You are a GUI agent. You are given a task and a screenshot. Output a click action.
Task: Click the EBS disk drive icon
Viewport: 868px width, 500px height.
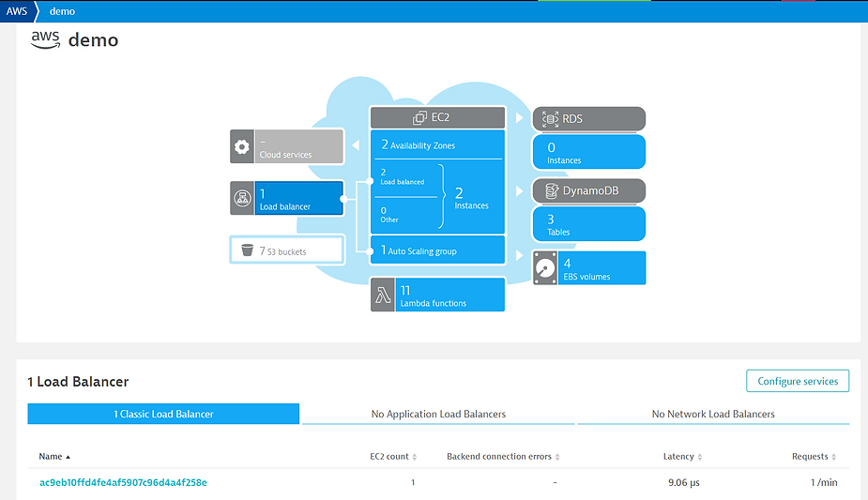tap(545, 268)
